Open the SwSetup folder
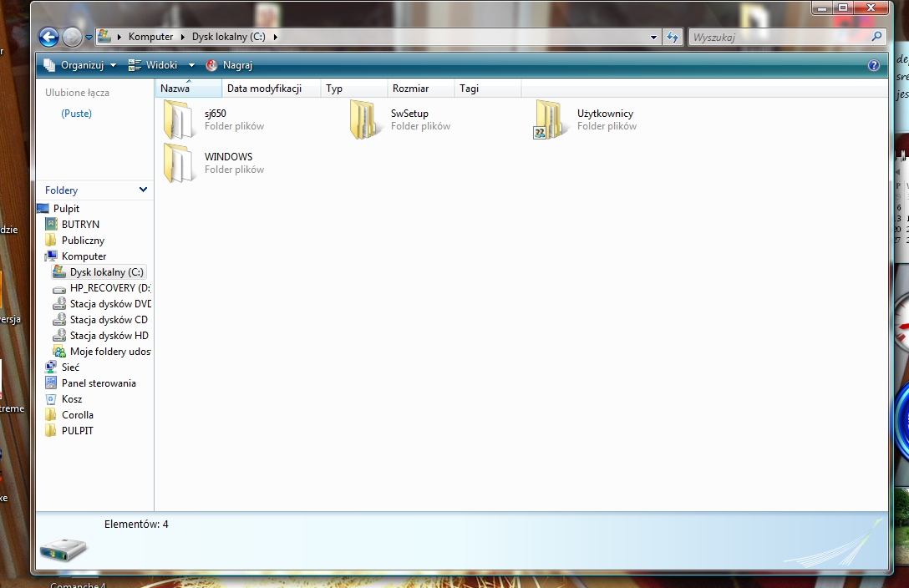The width and height of the screenshot is (909, 588). point(413,114)
